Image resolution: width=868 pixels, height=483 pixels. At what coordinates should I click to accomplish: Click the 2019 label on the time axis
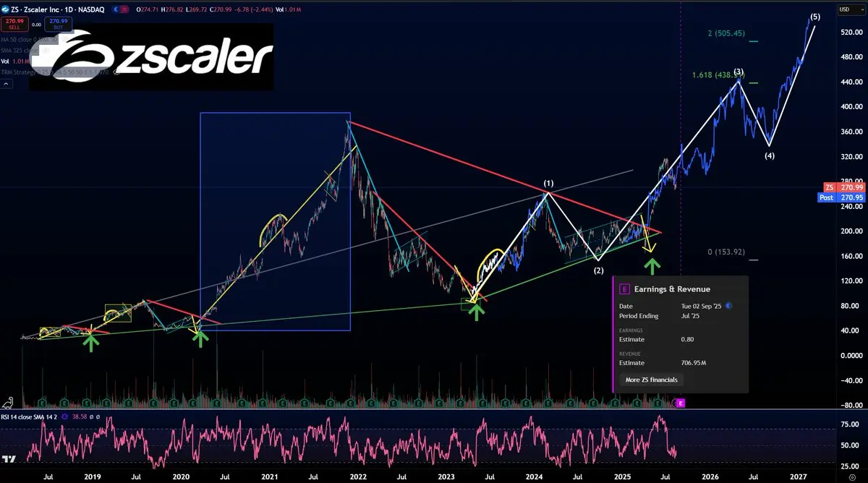click(92, 477)
